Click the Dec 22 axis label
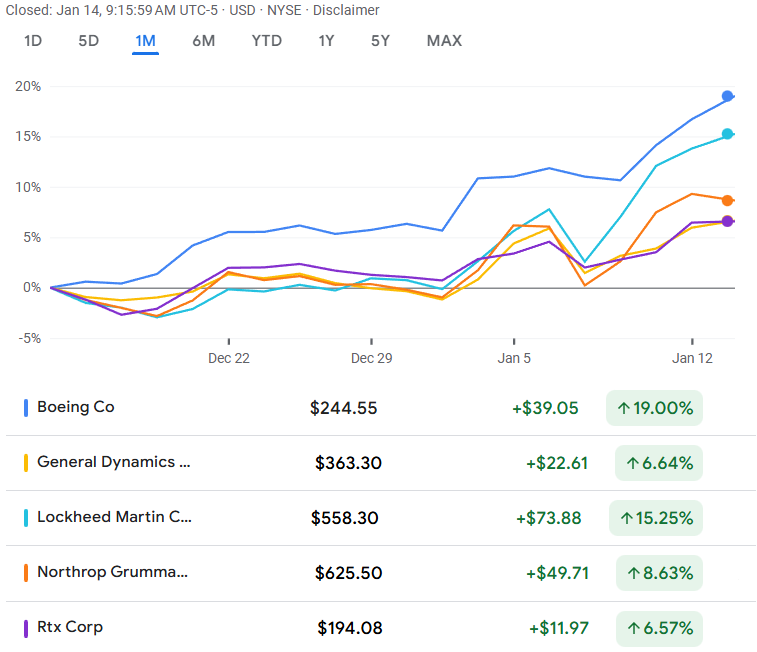The width and height of the screenshot is (757, 652). [x=229, y=358]
